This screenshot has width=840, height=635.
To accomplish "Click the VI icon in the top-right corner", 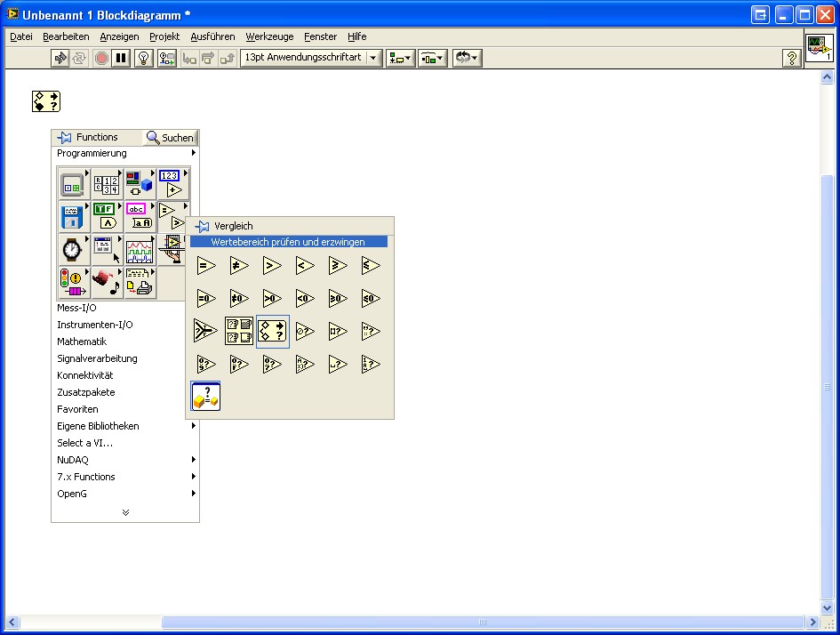I will pos(819,49).
